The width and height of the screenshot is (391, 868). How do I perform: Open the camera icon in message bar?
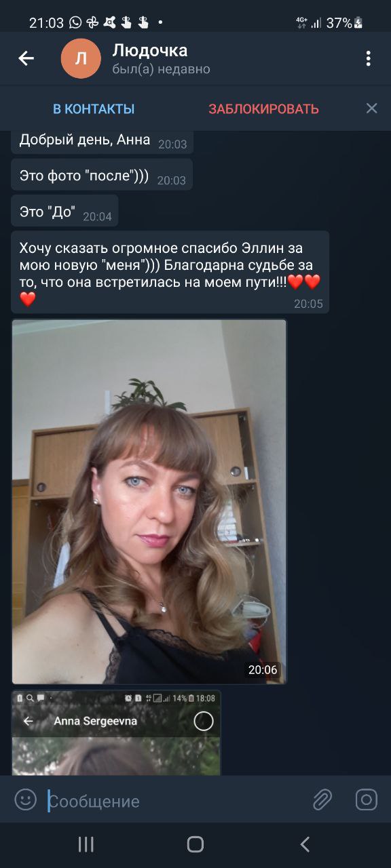pos(367,800)
